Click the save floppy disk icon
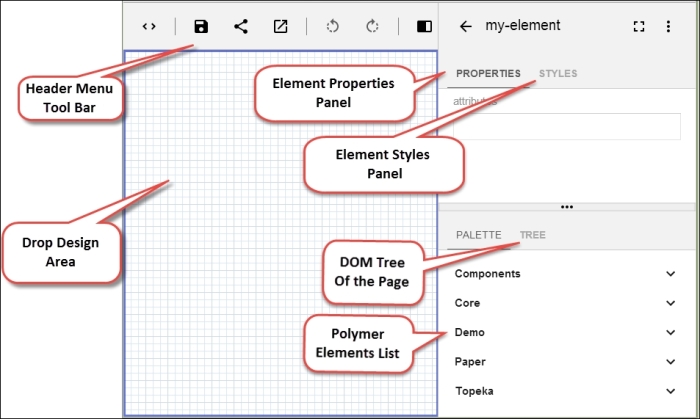This screenshot has height=419, width=700. click(201, 26)
